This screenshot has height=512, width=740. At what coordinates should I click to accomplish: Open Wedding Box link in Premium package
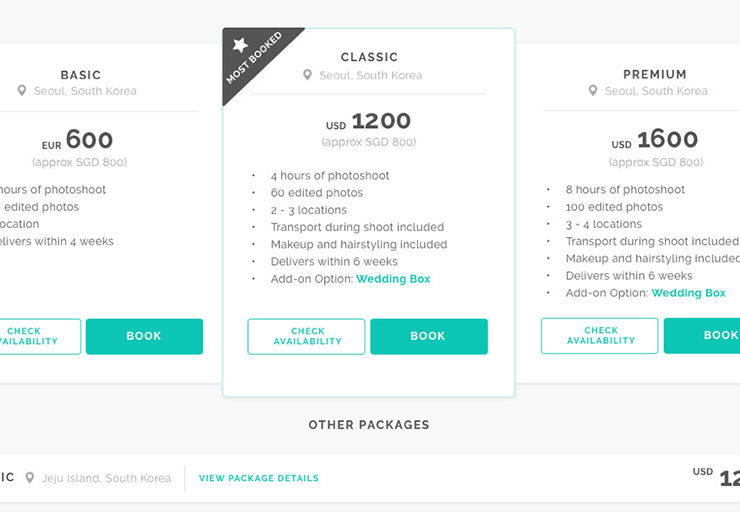tap(689, 293)
